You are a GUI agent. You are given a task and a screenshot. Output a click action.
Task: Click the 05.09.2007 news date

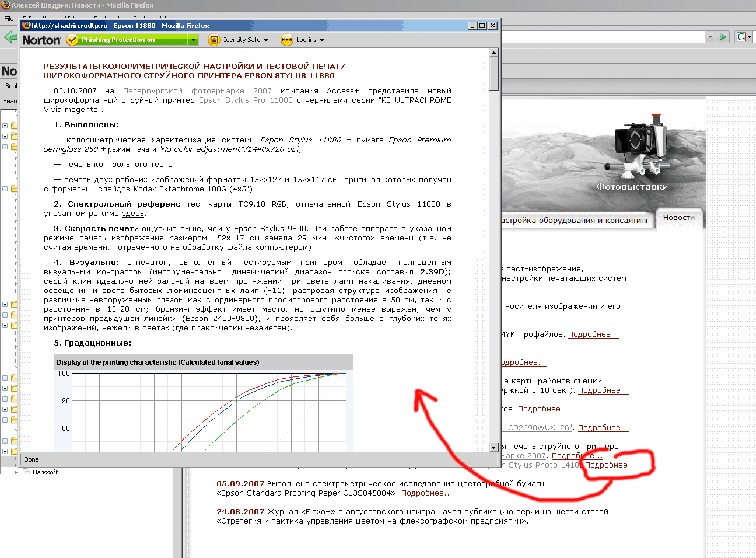point(240,483)
